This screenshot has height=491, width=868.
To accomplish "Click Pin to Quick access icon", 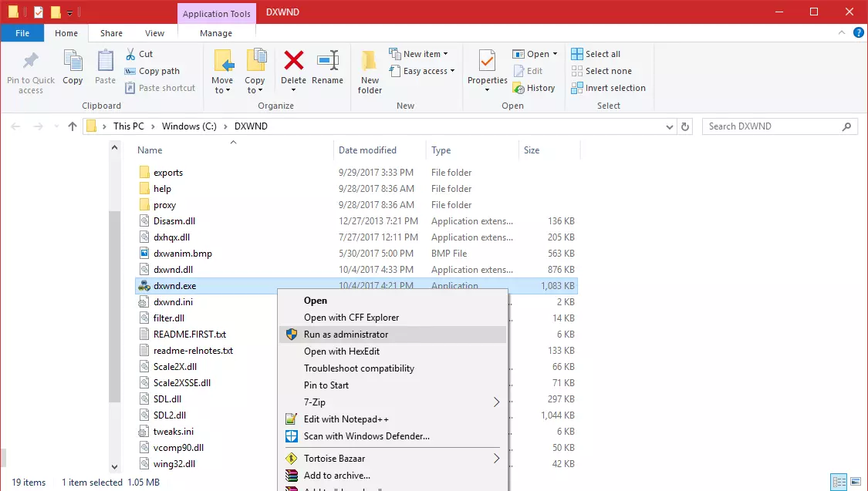I will 30,60.
